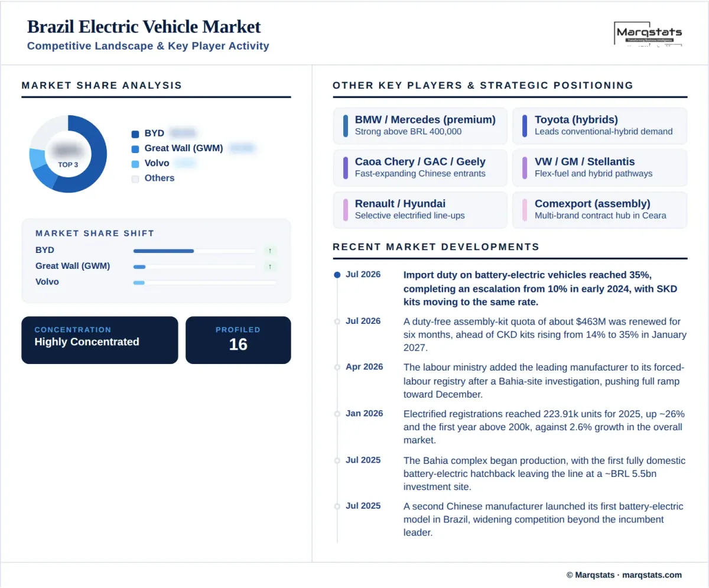Visit marqstats.com from the footer
This screenshot has width=709, height=588.
click(652, 574)
